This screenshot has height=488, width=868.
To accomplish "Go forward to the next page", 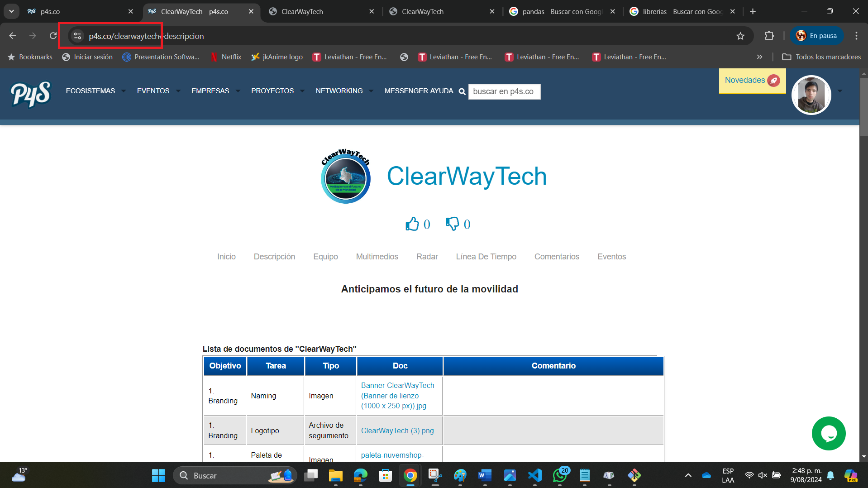I will pyautogui.click(x=33, y=36).
